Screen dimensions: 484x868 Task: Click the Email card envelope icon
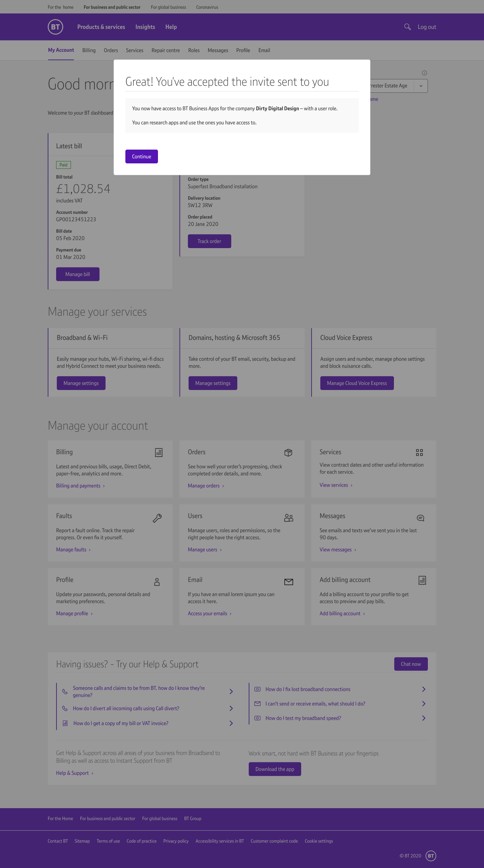pos(289,582)
